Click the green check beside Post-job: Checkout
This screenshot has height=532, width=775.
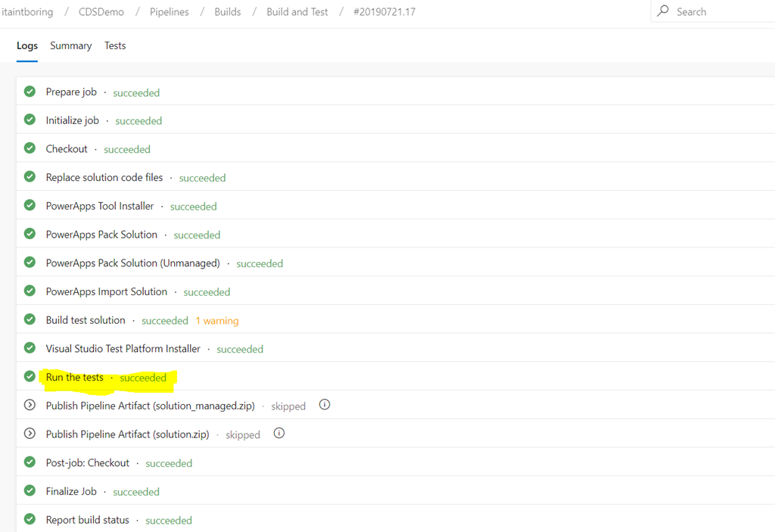coord(30,462)
